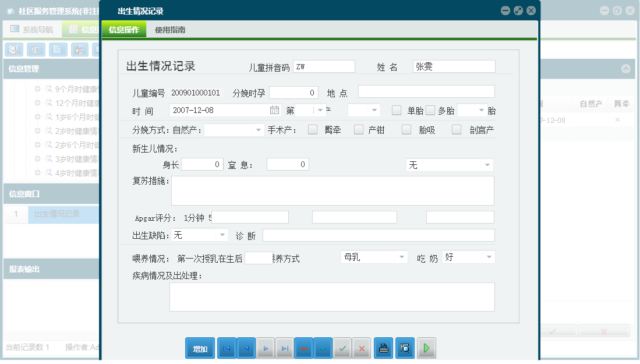Click the green play arrow icon
The height and width of the screenshot is (364, 640).
click(426, 348)
